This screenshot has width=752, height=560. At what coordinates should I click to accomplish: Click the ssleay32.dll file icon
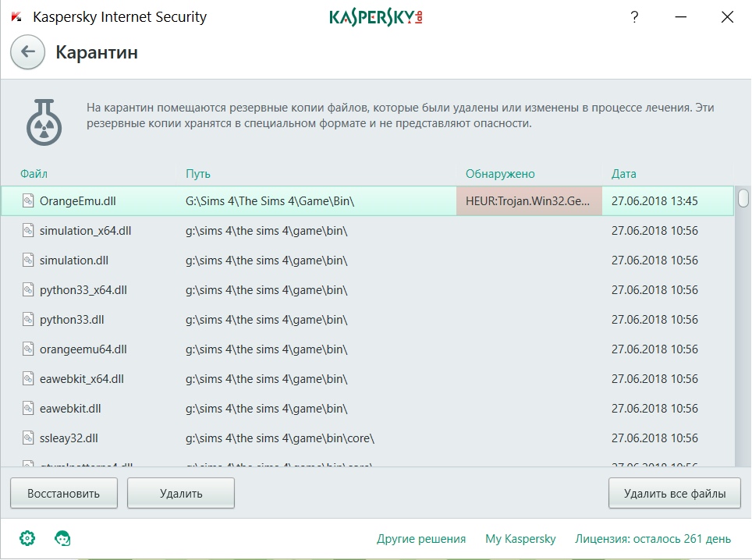(x=28, y=438)
